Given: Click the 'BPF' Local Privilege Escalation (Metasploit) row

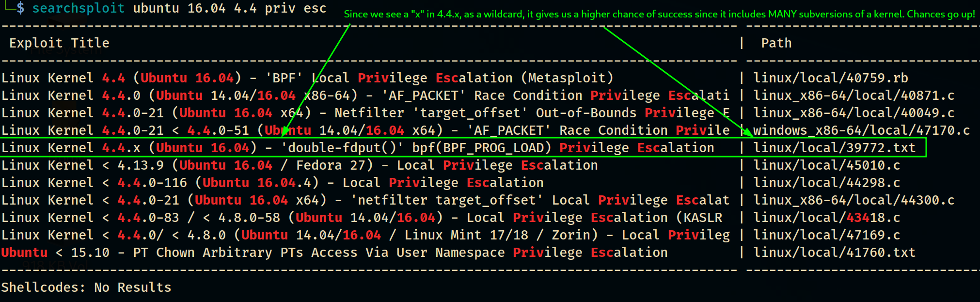Looking at the screenshot, I should (x=307, y=78).
